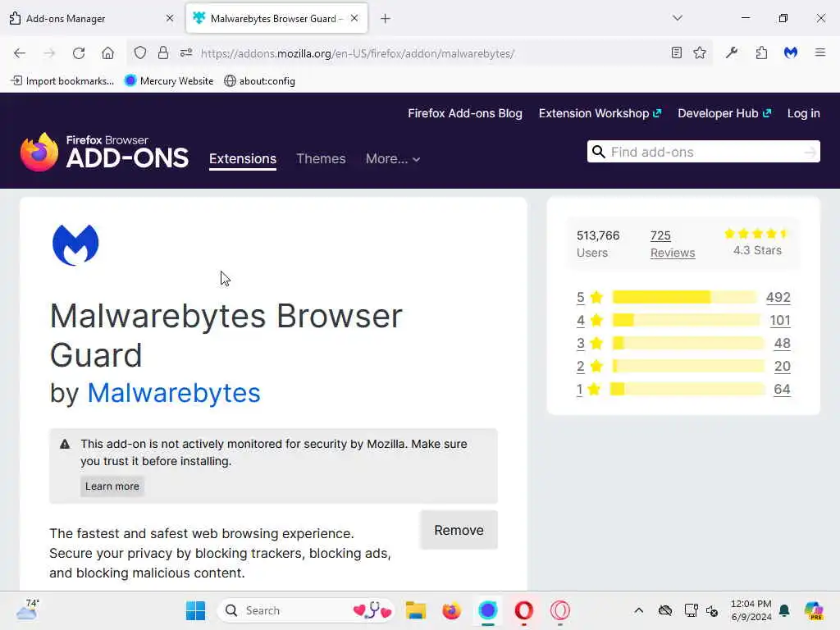This screenshot has width=840, height=630.
Task: Click the Firefox Browser Add-ons logo
Action: tap(104, 152)
